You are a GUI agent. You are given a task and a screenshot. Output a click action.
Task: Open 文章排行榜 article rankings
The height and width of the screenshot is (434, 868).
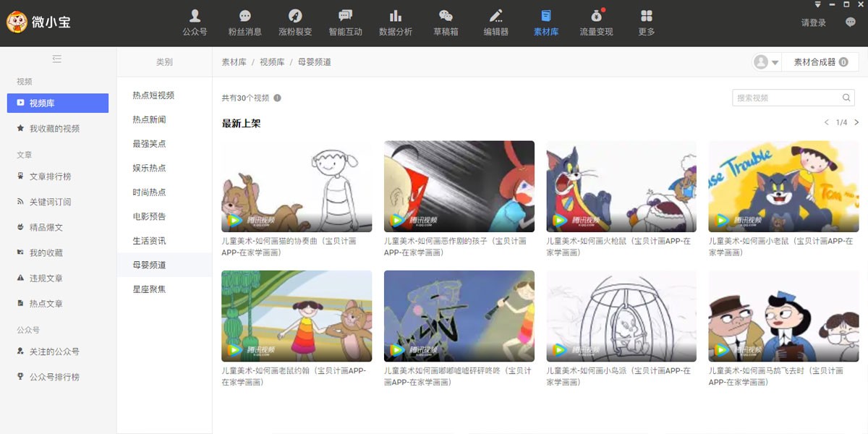pyautogui.click(x=51, y=176)
